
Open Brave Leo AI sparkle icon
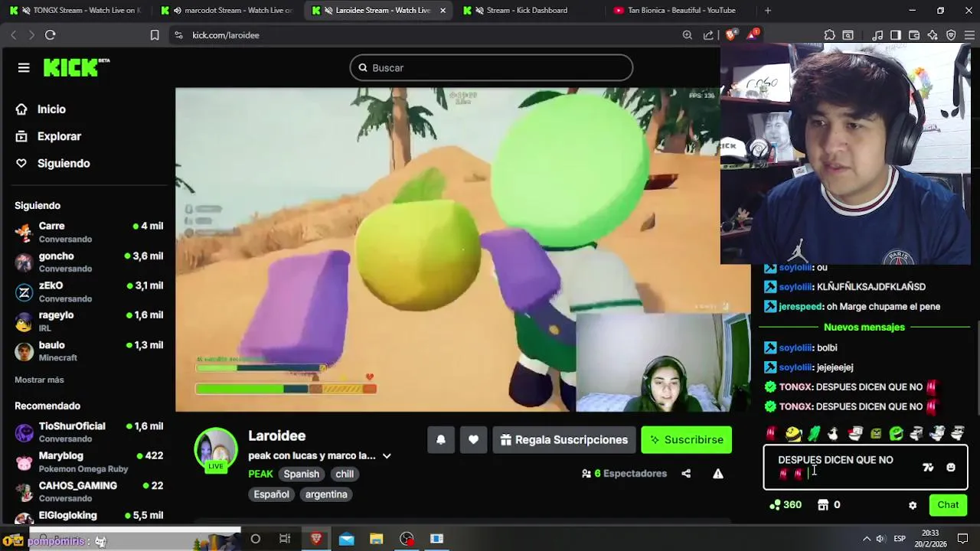point(933,35)
